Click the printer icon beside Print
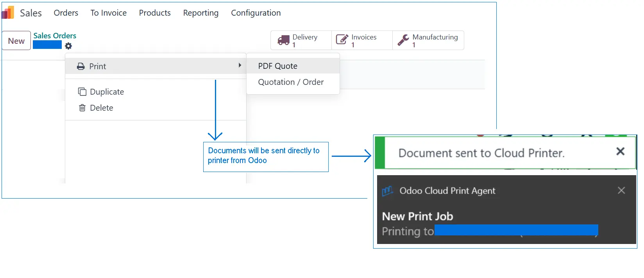The image size is (644, 278). pos(81,66)
